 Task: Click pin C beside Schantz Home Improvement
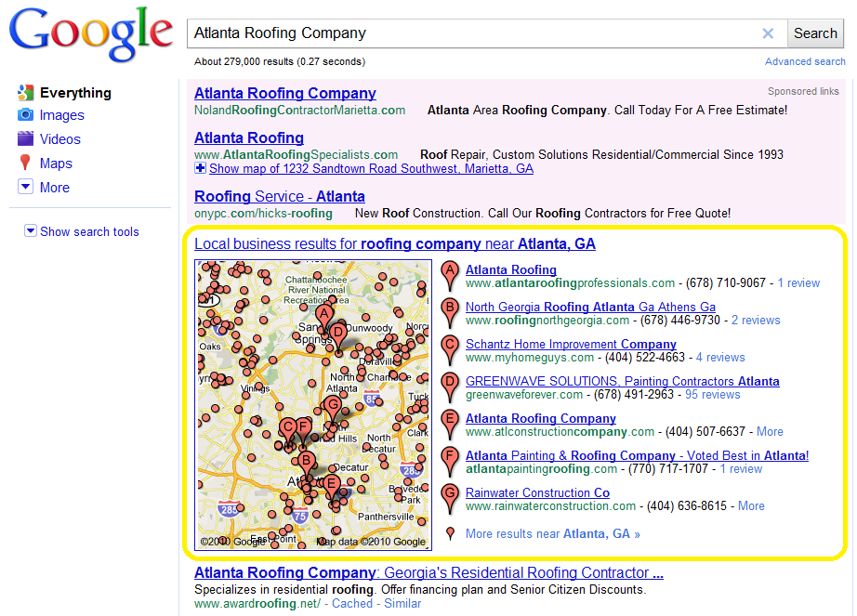point(450,350)
